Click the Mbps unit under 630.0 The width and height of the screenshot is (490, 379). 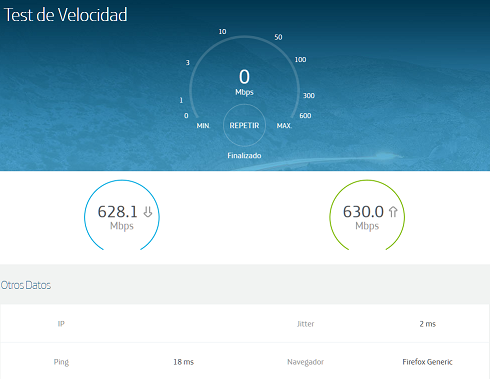367,226
